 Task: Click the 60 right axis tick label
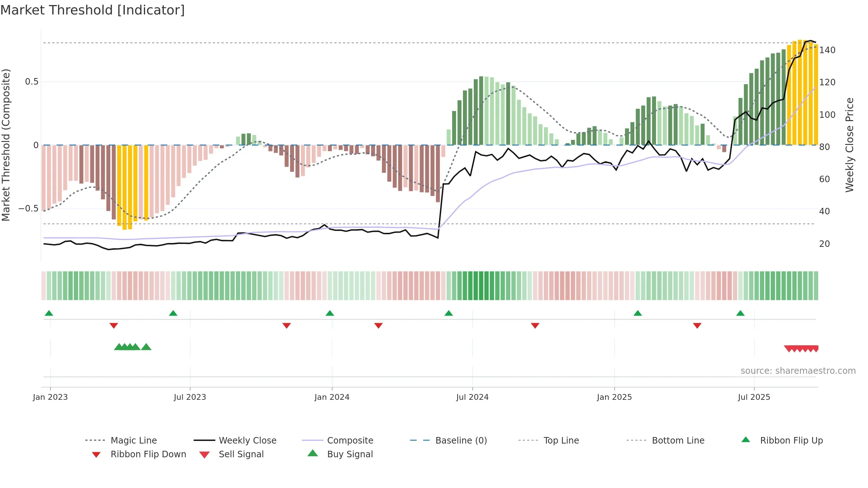tap(825, 179)
